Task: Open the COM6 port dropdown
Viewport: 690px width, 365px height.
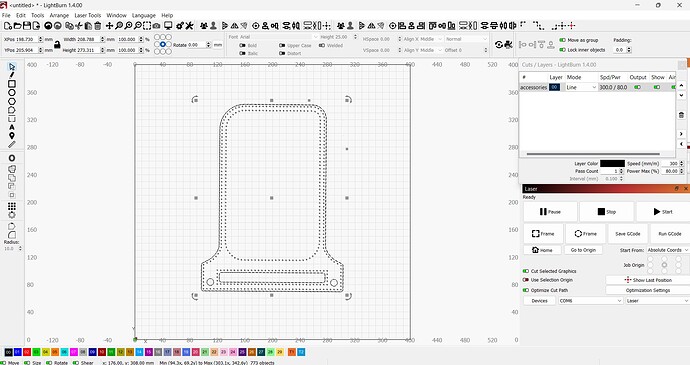Action: [590, 301]
